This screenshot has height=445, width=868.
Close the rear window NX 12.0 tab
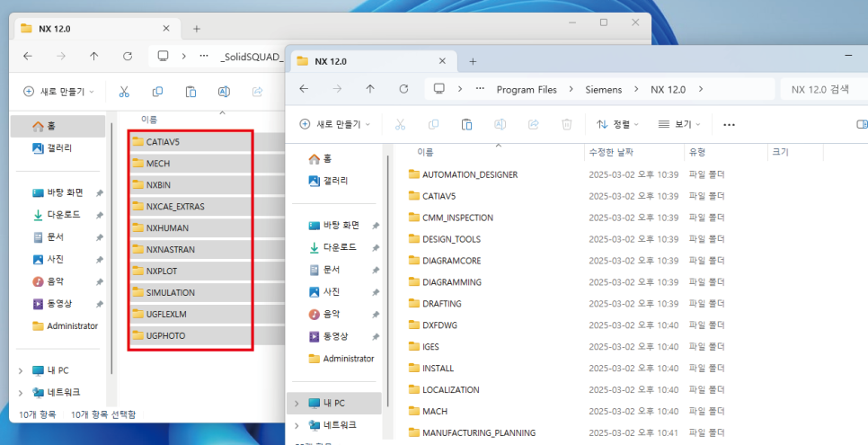166,28
